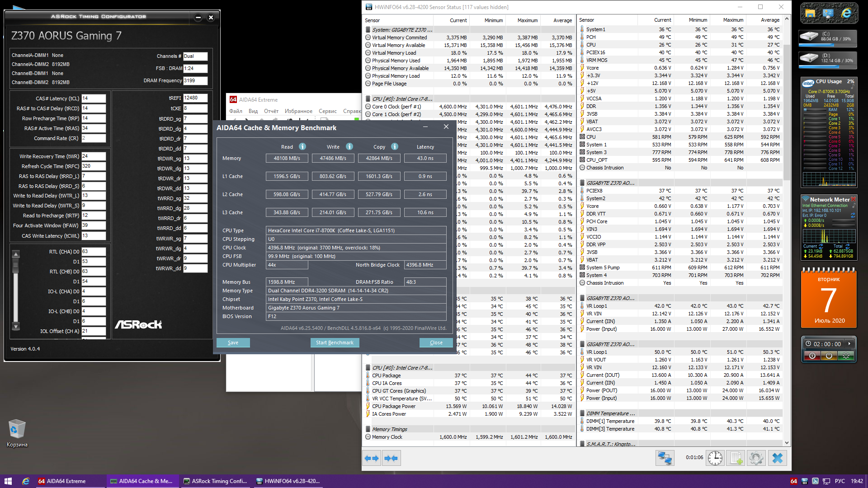
Task: Click the collapse columns arrows icon in HWiNFO
Action: pos(391,458)
